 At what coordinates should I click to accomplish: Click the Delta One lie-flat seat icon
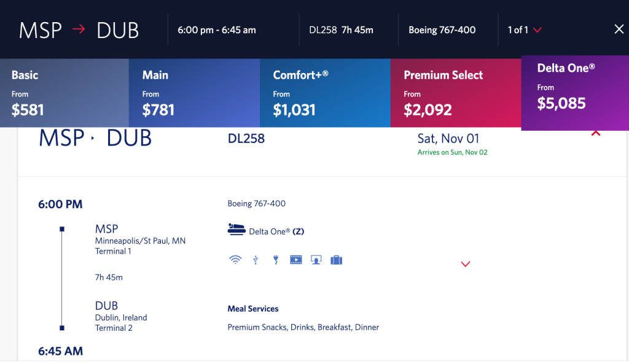(236, 230)
